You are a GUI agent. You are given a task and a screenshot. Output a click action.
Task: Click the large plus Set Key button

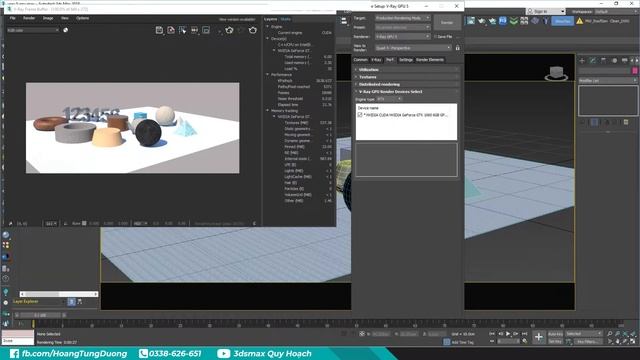click(x=539, y=337)
